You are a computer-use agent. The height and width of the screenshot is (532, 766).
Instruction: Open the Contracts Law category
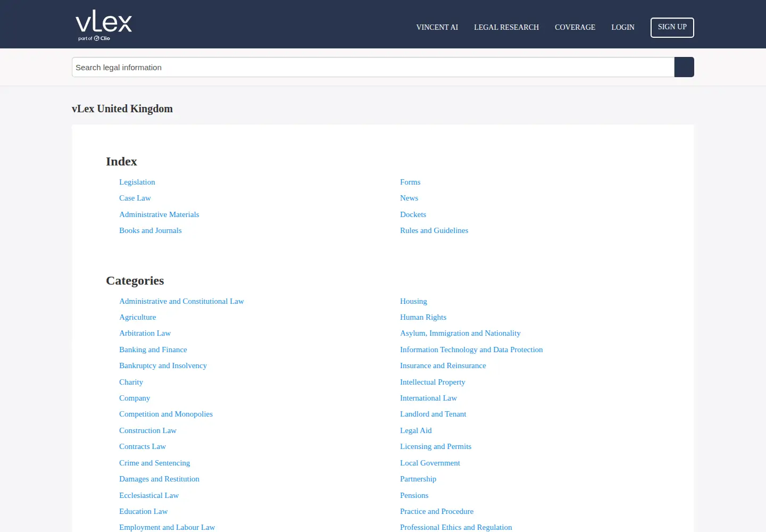(x=143, y=446)
